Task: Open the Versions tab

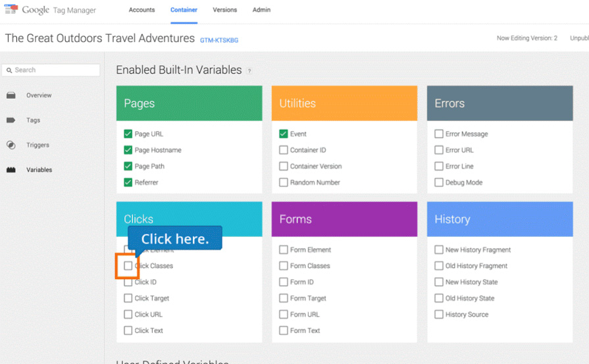Action: point(224,10)
